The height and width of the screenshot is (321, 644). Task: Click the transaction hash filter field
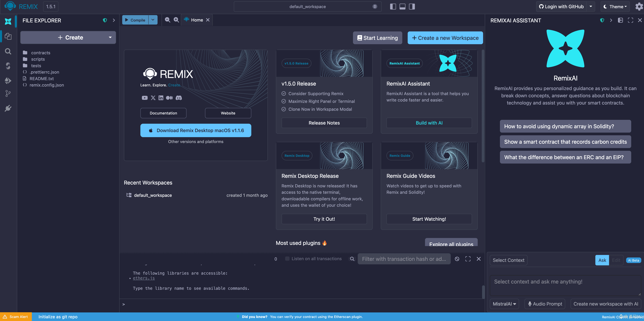coord(404,259)
